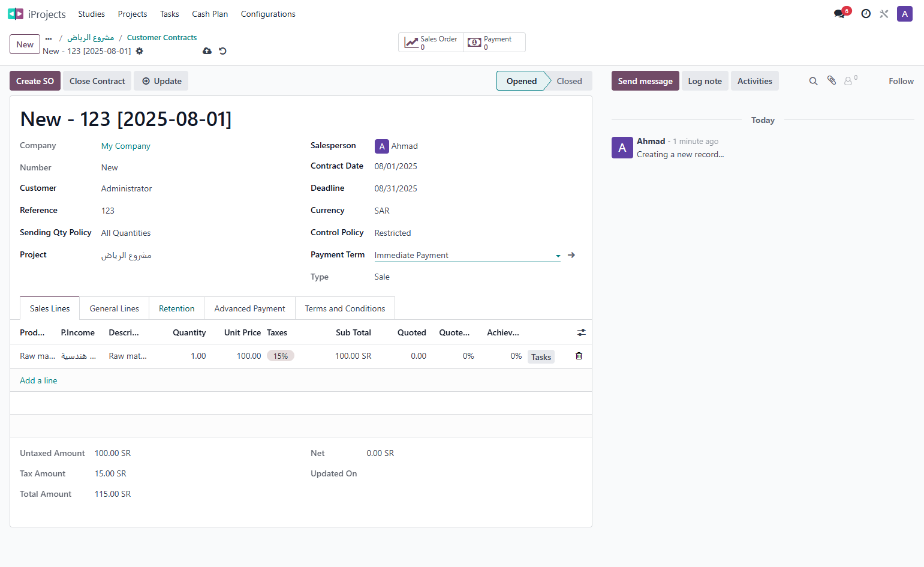Viewport: 924px width, 567px height.
Task: Click the 15% tax tag in the line
Action: [281, 356]
